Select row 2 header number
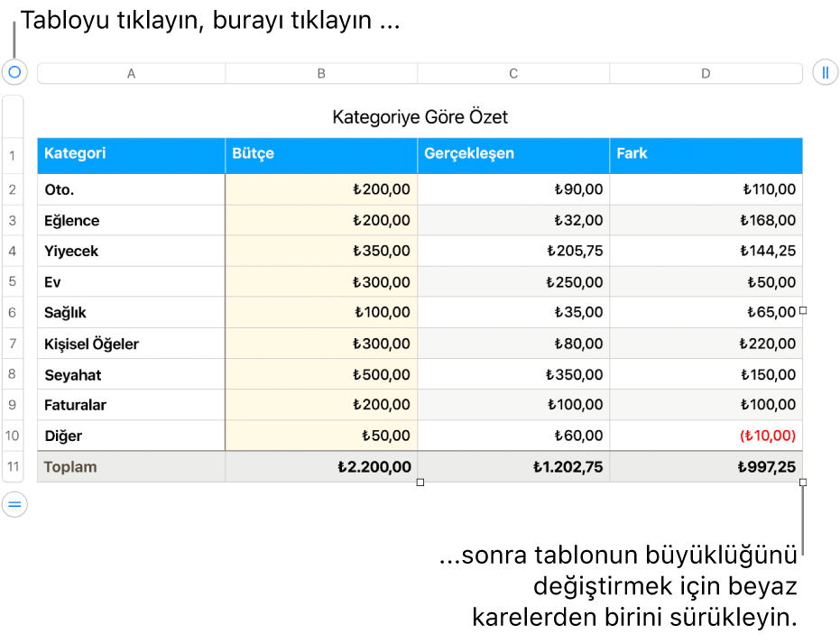840x643 pixels. 13,189
